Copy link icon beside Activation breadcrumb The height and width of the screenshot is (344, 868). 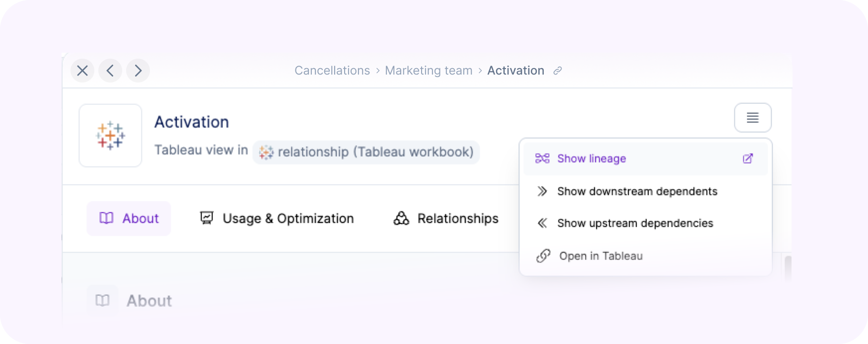(x=558, y=71)
